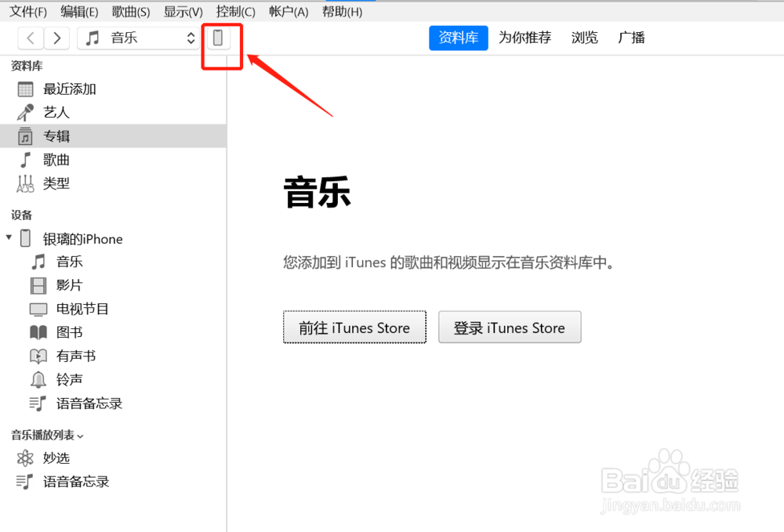Switch to the 广播 tab

tap(631, 38)
